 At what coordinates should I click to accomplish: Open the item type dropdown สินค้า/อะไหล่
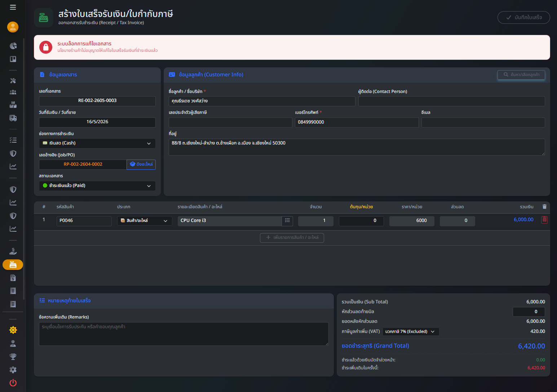coord(145,221)
